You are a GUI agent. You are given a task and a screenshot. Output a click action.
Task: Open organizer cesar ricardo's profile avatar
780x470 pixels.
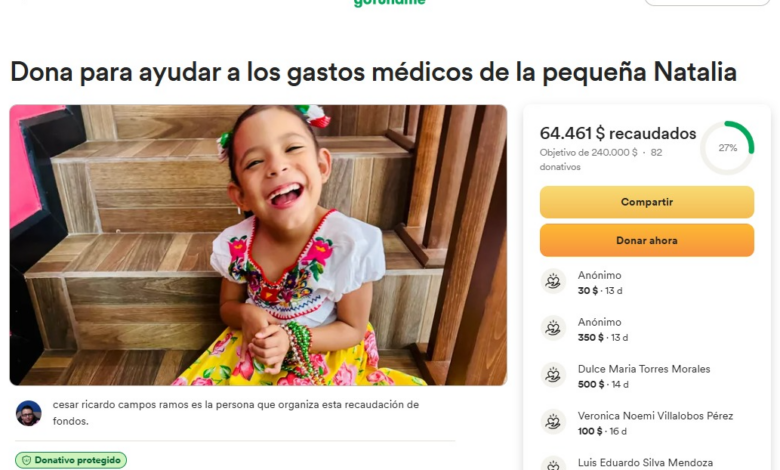[x=29, y=413]
